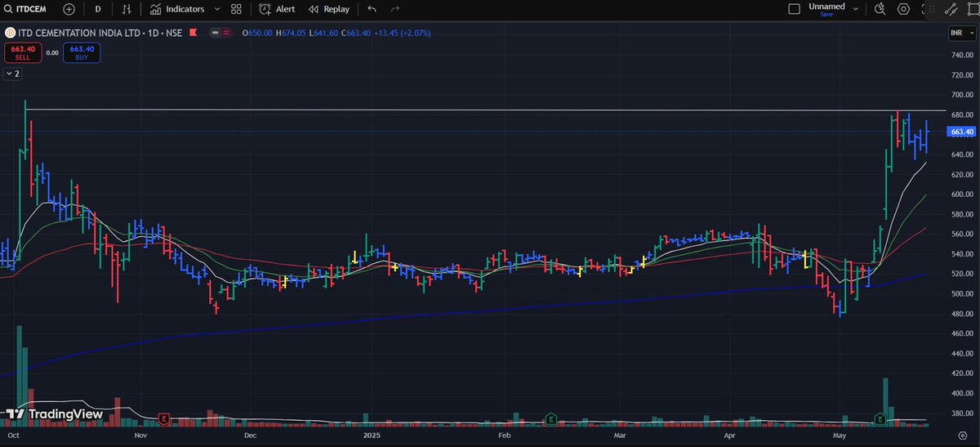This screenshot has height=447, width=980.
Task: Open the ITDCEM symbol search
Action: click(25, 9)
